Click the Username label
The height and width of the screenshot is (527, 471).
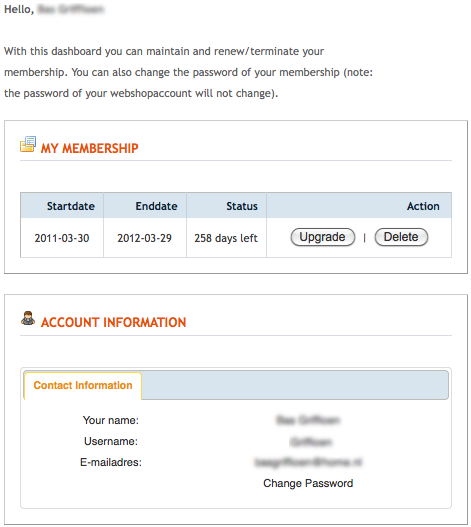[x=111, y=441]
